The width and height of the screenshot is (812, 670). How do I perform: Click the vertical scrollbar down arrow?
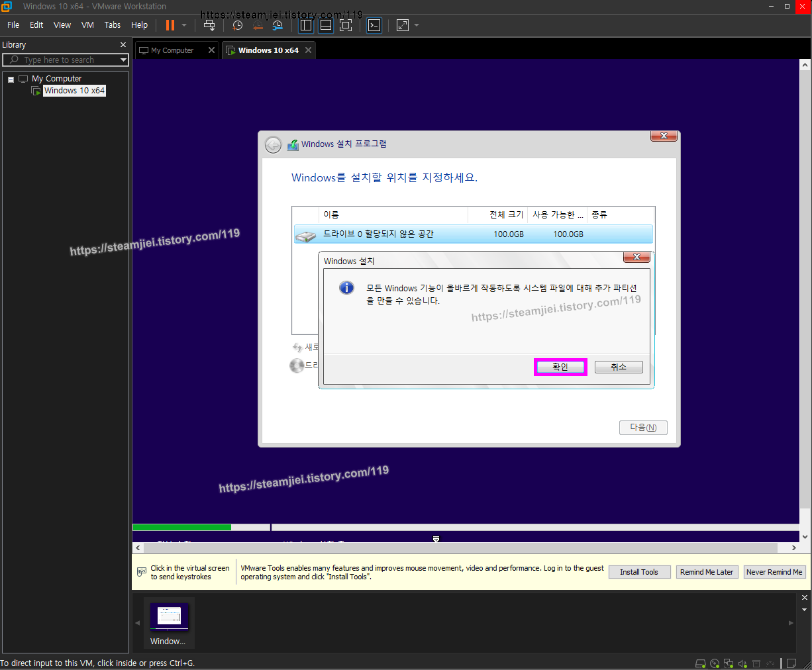tap(805, 537)
